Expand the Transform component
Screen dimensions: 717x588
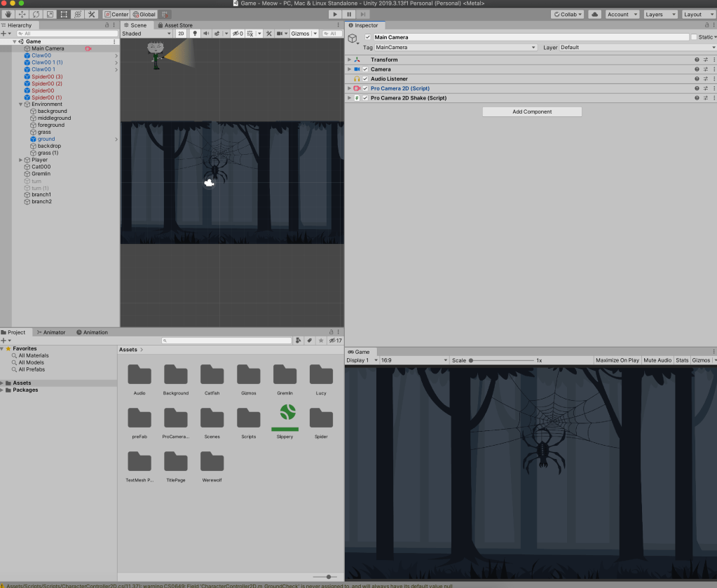click(349, 60)
